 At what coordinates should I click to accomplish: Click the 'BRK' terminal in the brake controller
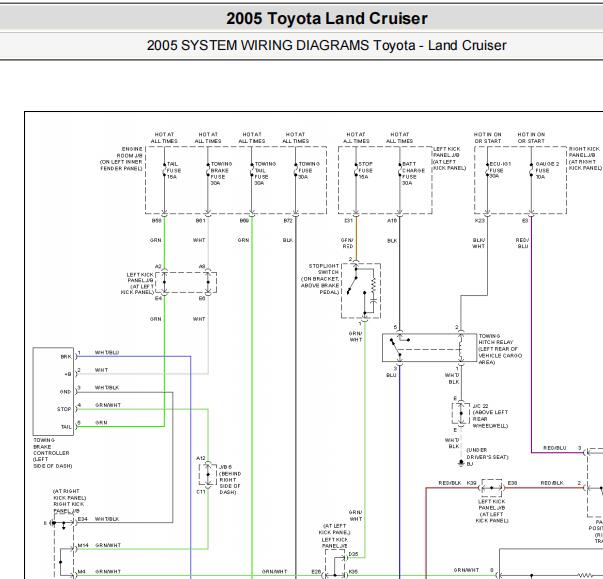pos(66,356)
